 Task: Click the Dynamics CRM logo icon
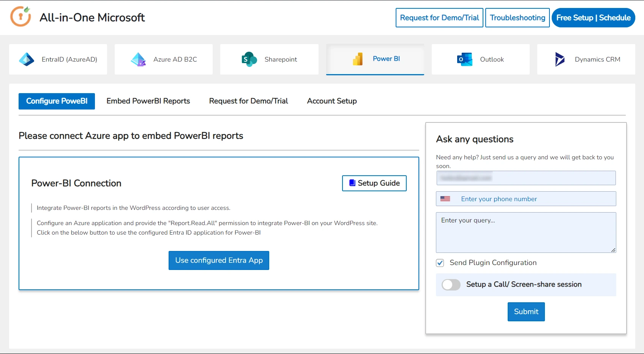tap(560, 59)
